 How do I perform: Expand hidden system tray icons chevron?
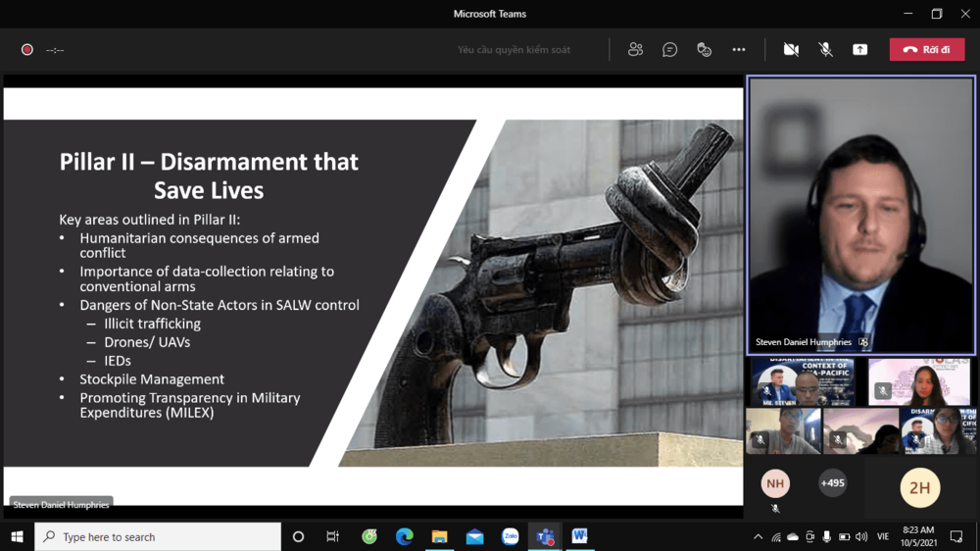[x=759, y=536]
